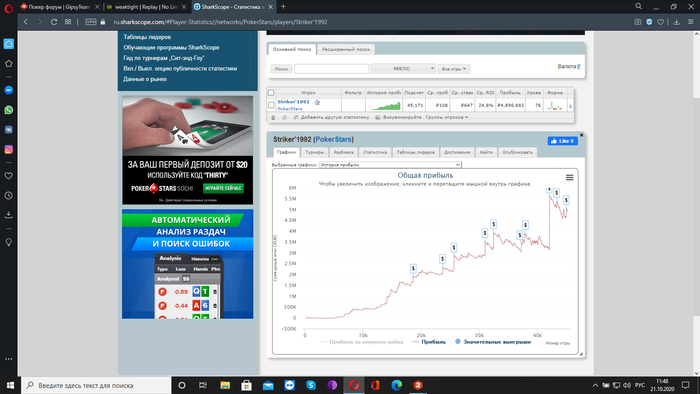Open the 'История прибыли' graph selector dropdown
The width and height of the screenshot is (700, 394).
(390, 165)
